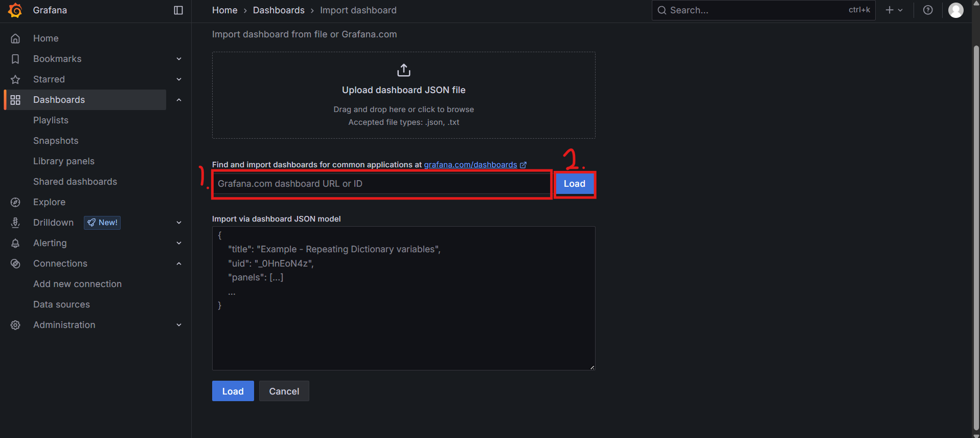Click Home breadcrumb link
The height and width of the screenshot is (438, 980).
pyautogui.click(x=225, y=10)
